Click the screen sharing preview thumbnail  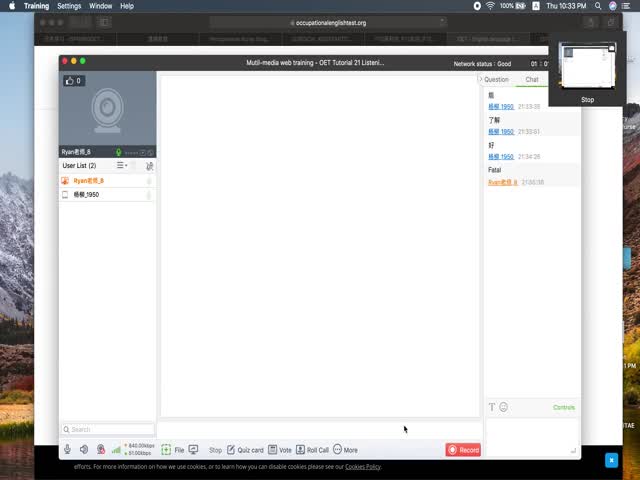tap(587, 66)
